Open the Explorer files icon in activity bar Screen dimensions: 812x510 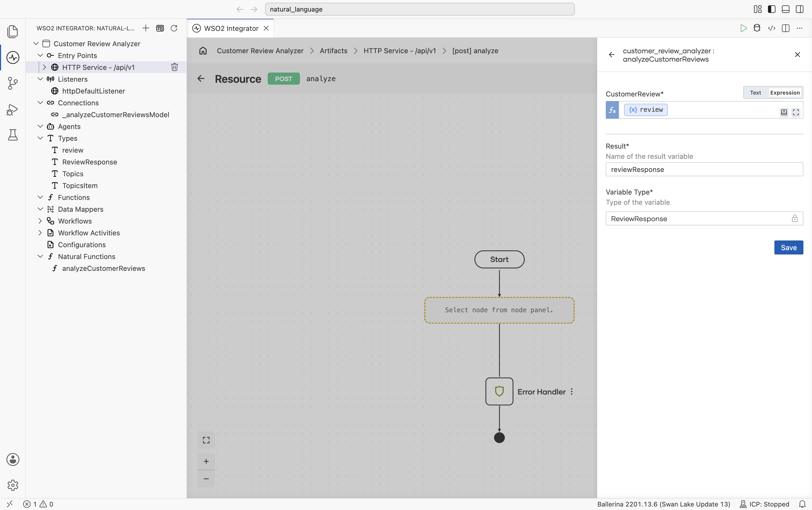(x=12, y=31)
